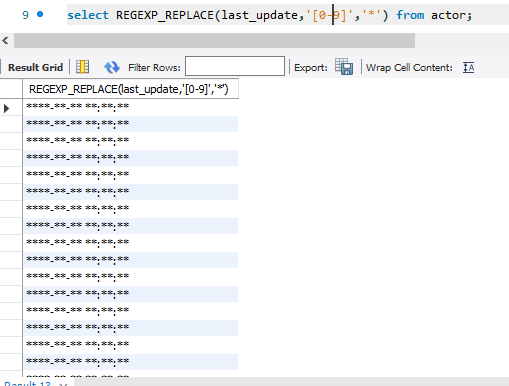The image size is (509, 386).
Task: Click in the Filter Rows input field
Action: coord(235,66)
